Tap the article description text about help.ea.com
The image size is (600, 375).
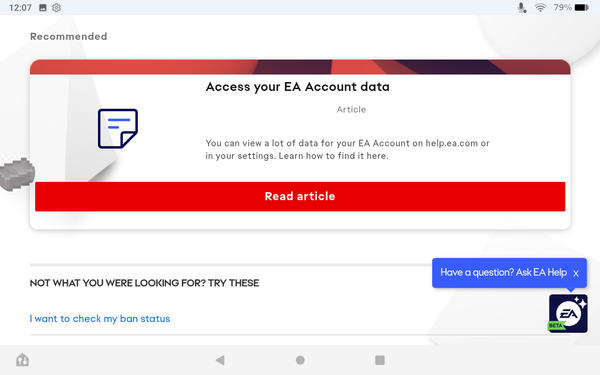(347, 149)
